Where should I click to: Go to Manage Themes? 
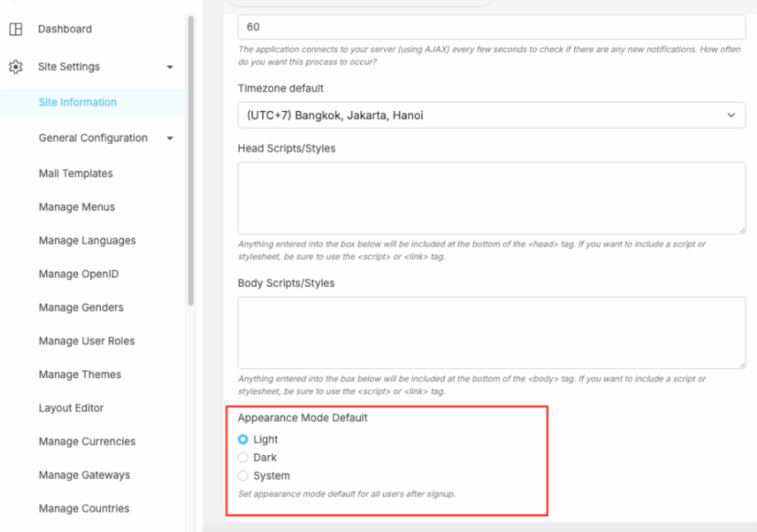pyautogui.click(x=80, y=375)
